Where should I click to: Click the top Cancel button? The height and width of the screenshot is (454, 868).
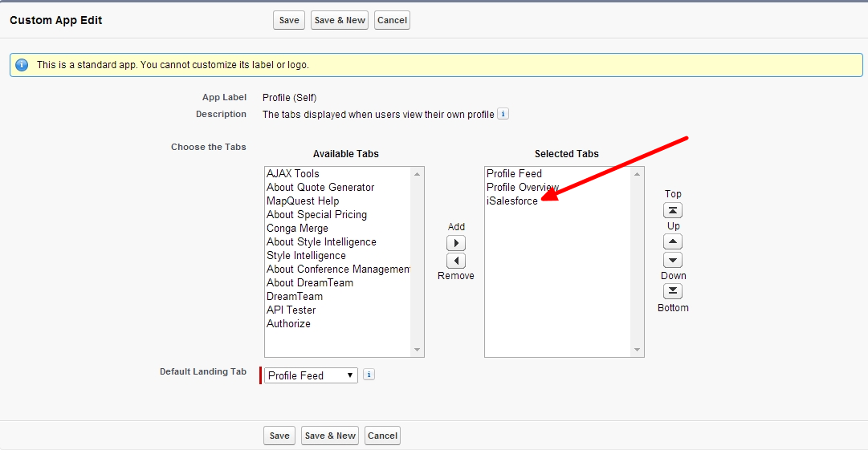click(392, 21)
